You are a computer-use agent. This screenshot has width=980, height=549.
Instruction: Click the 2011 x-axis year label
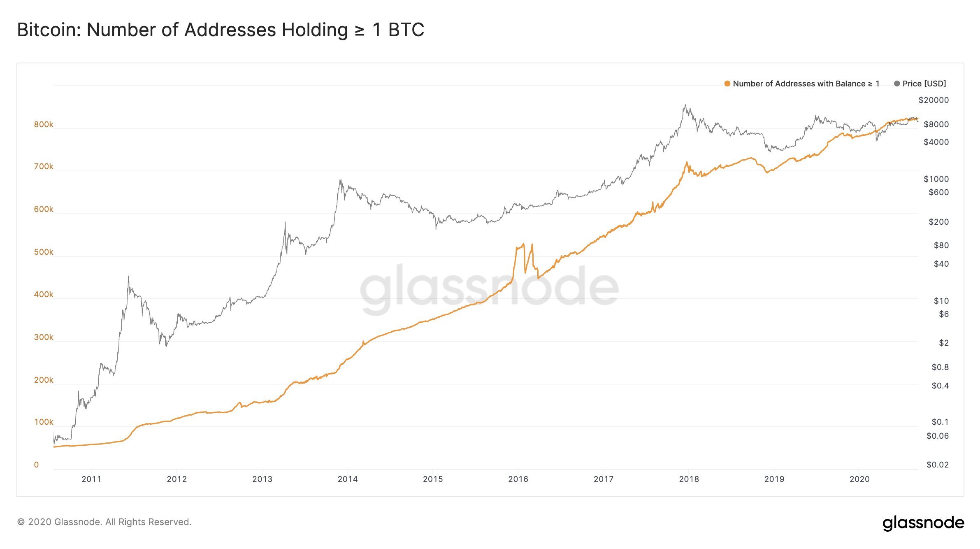(x=91, y=479)
